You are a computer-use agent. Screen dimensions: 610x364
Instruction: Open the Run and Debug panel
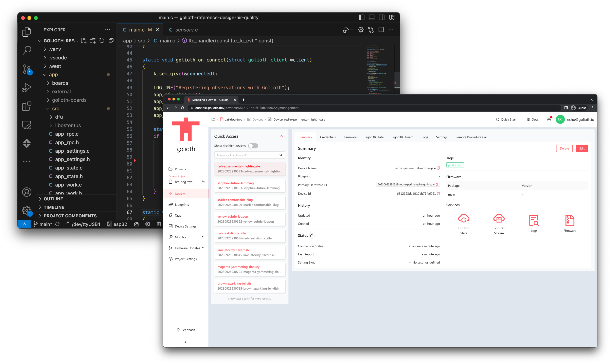(x=26, y=88)
